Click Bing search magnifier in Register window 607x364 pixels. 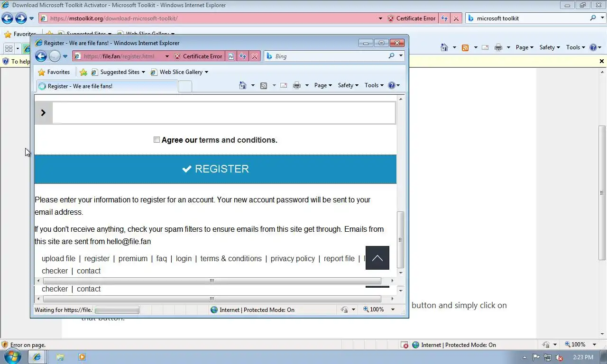[x=391, y=56]
